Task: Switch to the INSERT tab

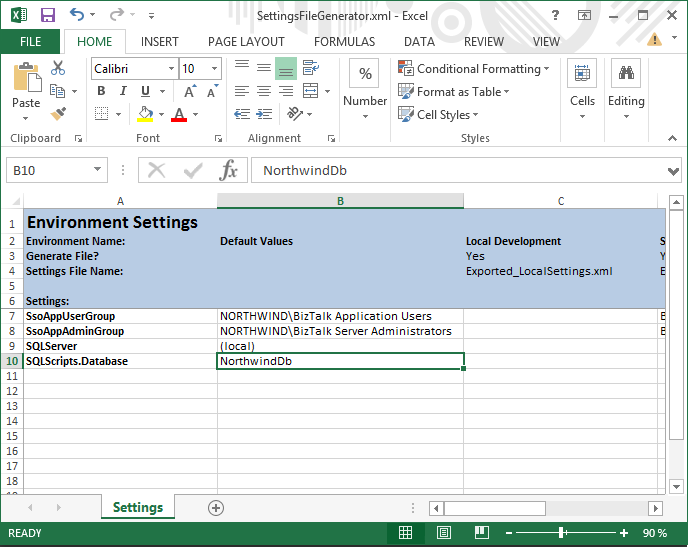Action: point(160,42)
